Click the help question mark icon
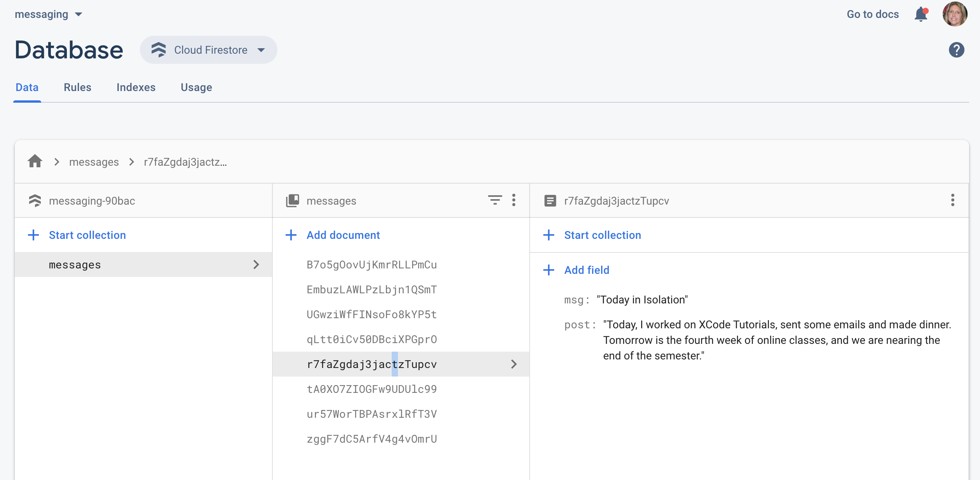This screenshot has width=980, height=480. [956, 50]
